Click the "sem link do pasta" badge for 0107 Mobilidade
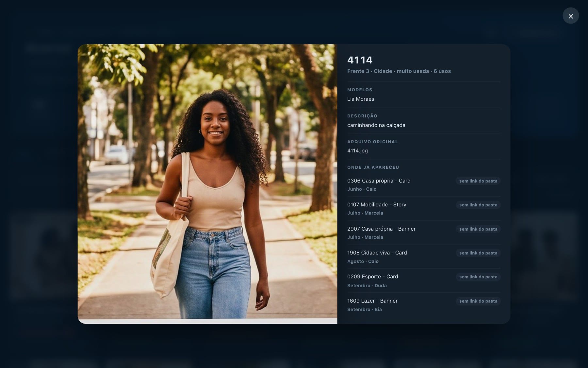The height and width of the screenshot is (368, 588). pos(478,205)
